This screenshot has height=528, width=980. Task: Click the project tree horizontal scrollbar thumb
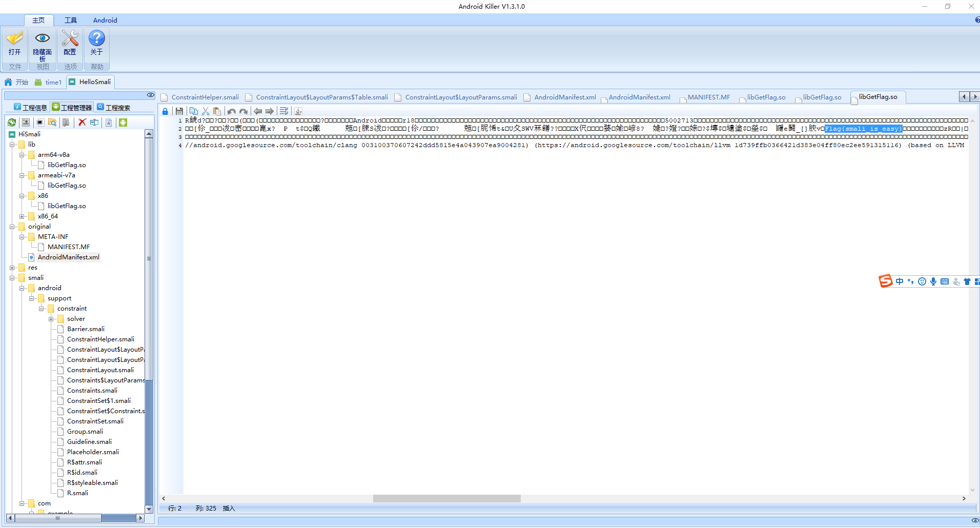[x=57, y=518]
